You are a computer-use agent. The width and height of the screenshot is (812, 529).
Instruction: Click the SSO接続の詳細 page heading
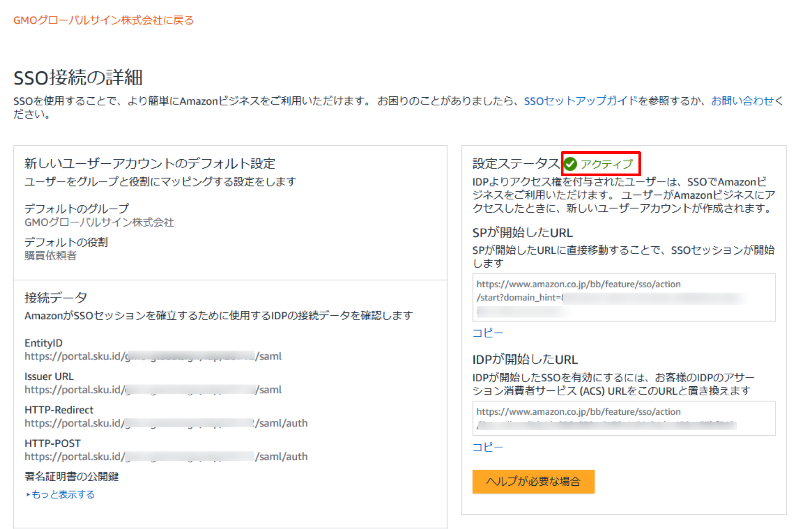[78, 78]
